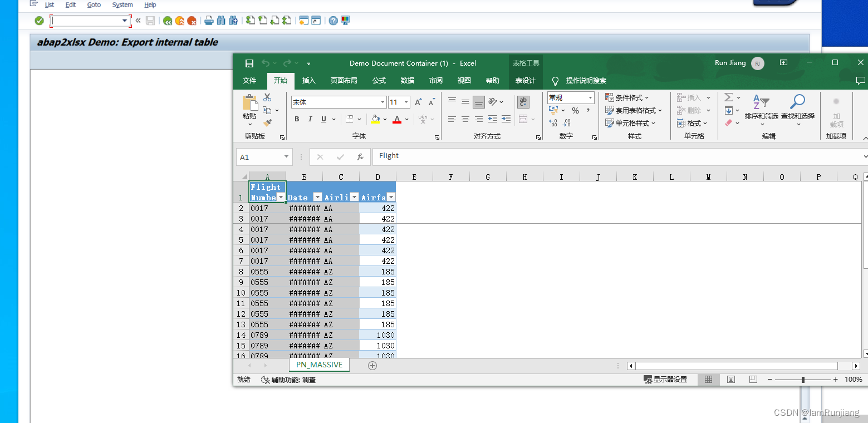Click the SAP First Page icon

[x=251, y=21]
